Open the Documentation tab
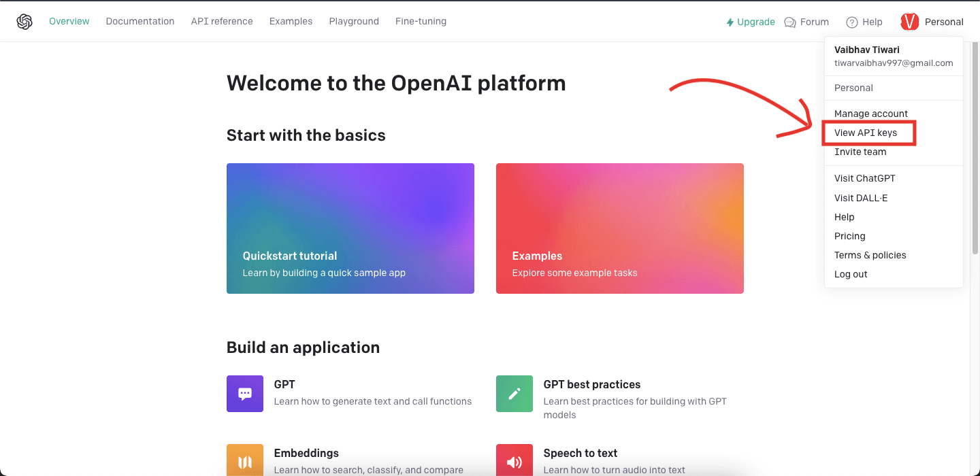This screenshot has height=476, width=980. [x=140, y=21]
